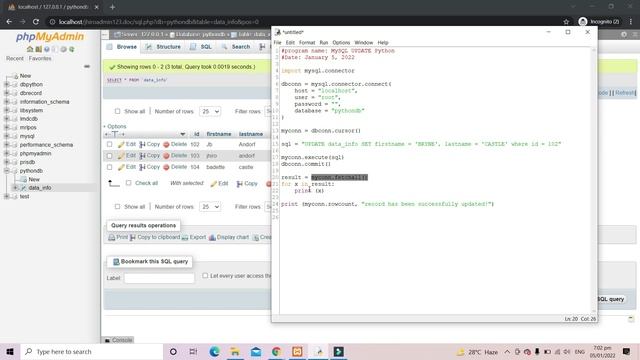Click the Windows Start button
Viewport: 640px width, 360px height.
coord(10,351)
